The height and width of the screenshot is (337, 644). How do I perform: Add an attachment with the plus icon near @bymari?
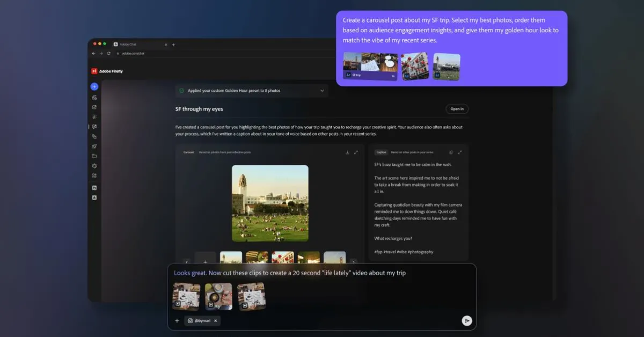pos(177,320)
